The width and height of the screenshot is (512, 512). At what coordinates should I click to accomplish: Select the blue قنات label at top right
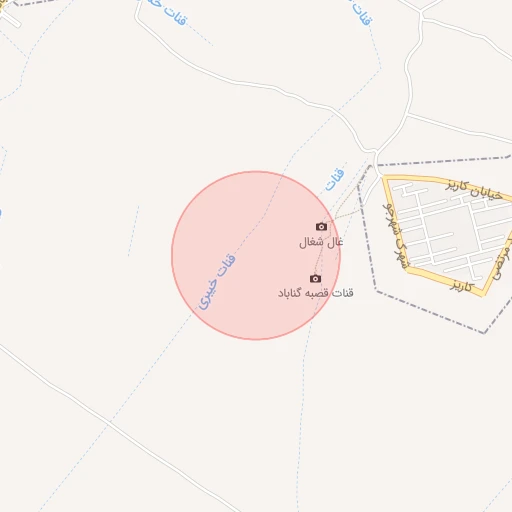362,13
